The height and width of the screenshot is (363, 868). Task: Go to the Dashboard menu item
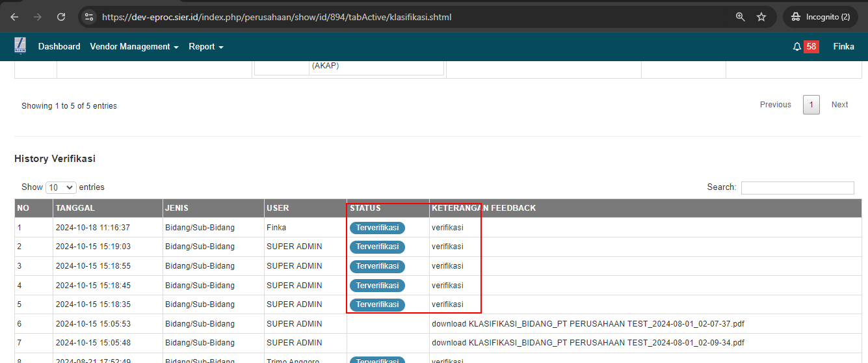coord(59,47)
